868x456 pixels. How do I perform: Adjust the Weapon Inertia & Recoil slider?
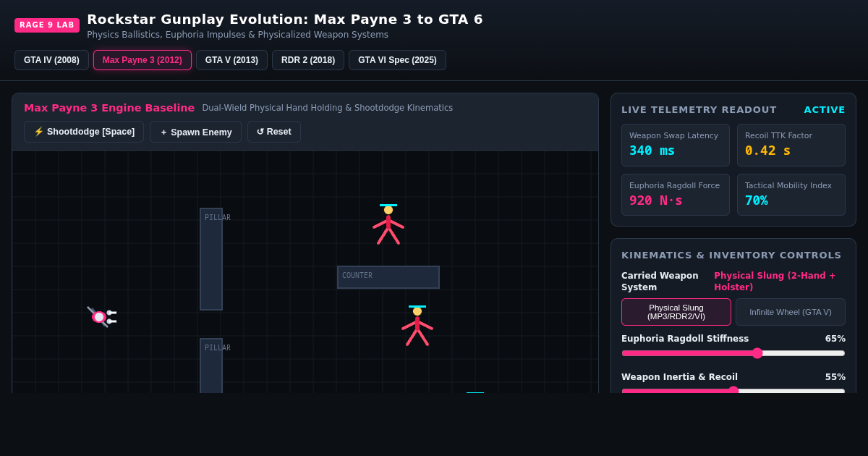tap(733, 390)
